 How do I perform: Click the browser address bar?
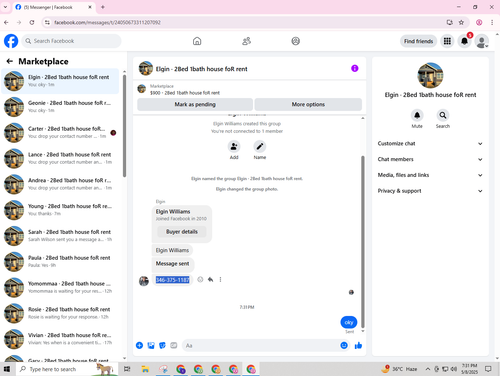[247, 22]
